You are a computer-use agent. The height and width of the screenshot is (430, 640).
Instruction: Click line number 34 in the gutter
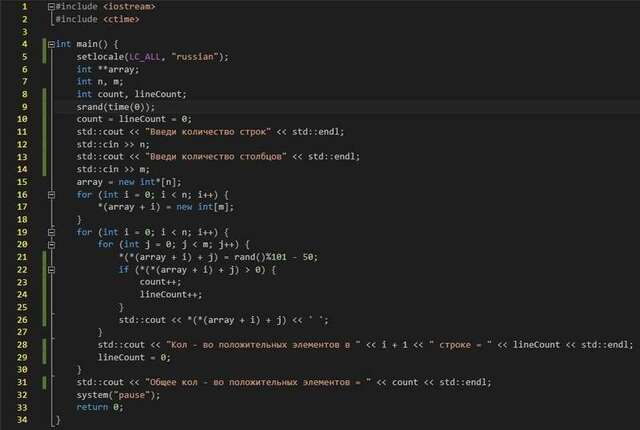click(22, 420)
